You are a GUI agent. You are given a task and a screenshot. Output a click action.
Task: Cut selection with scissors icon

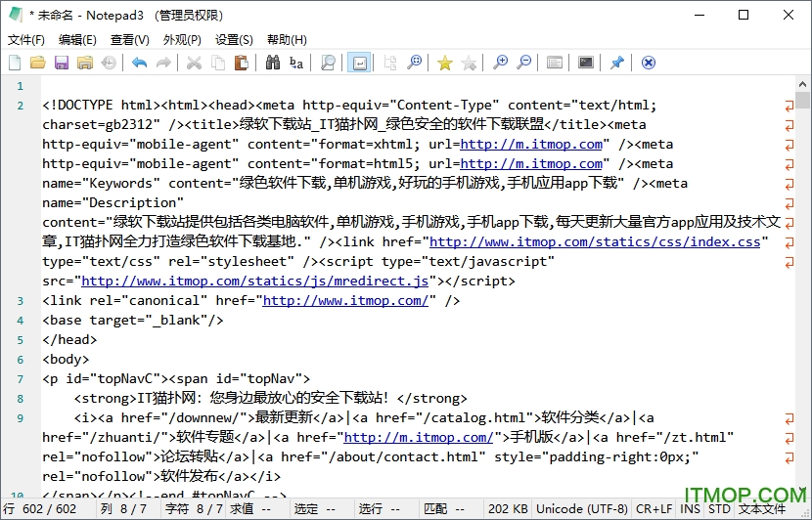(x=194, y=63)
